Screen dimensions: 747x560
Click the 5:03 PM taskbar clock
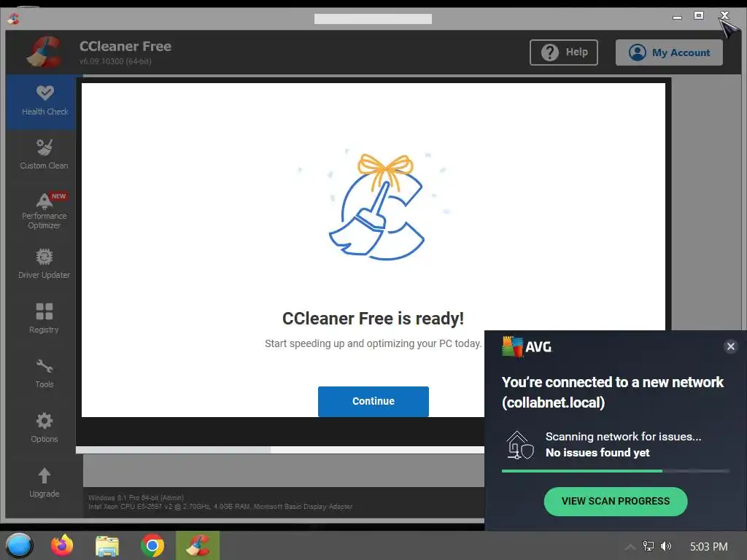point(709,547)
